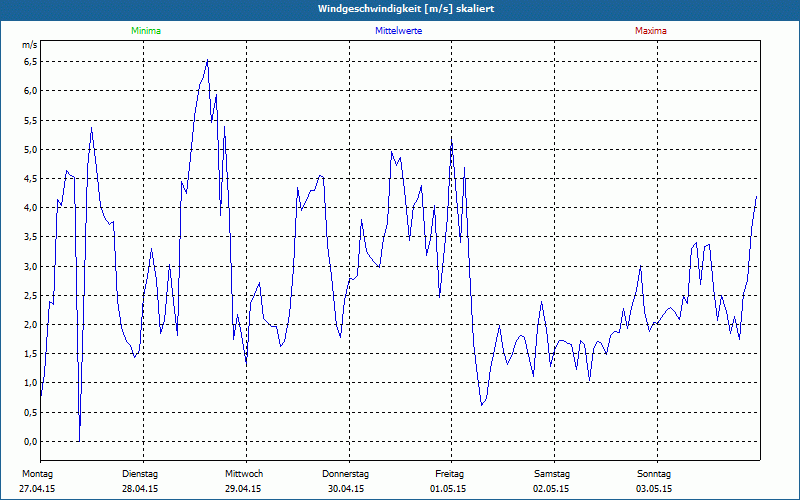Click the Samstag day label
Image resolution: width=800 pixels, height=500 pixels.
[552, 474]
